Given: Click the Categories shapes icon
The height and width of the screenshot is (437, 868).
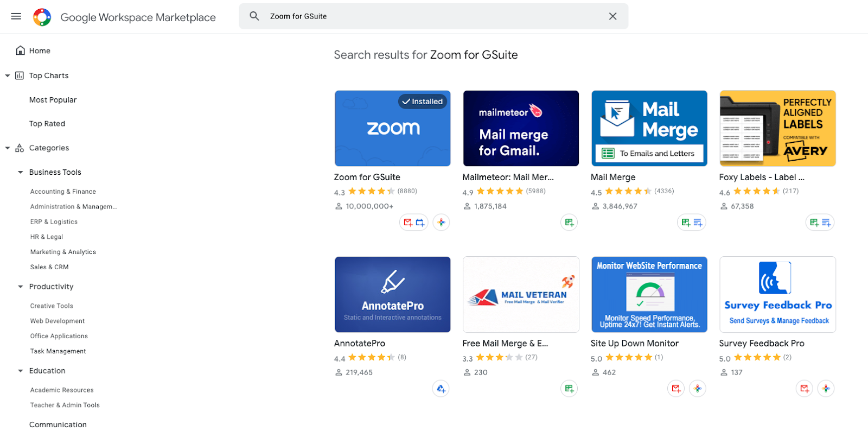Looking at the screenshot, I should click(20, 148).
